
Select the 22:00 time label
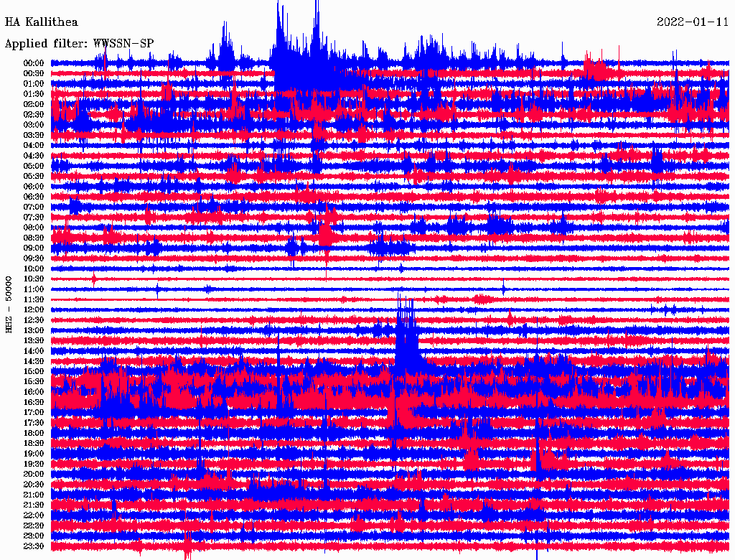34,515
